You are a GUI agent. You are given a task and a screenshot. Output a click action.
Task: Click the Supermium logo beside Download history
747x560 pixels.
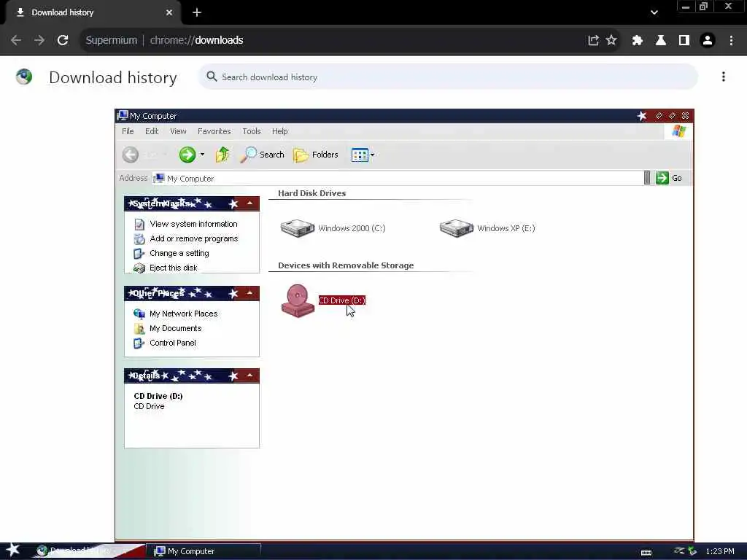(x=24, y=77)
